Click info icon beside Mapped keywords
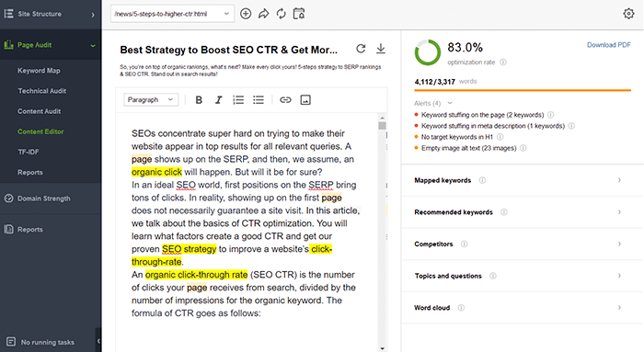Image resolution: width=644 pixels, height=352 pixels. (482, 180)
